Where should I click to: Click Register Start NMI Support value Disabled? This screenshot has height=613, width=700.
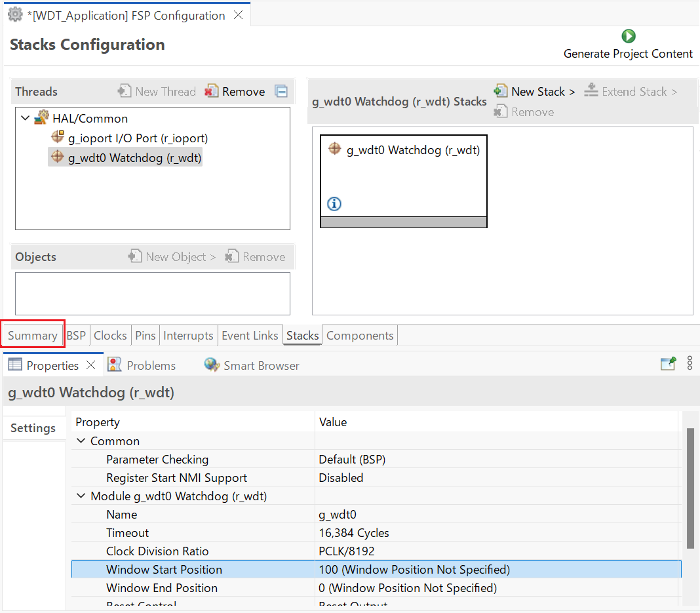click(341, 478)
